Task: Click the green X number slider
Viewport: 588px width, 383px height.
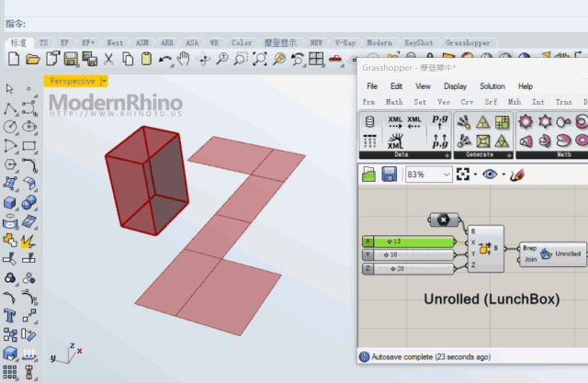Action: [x=409, y=242]
